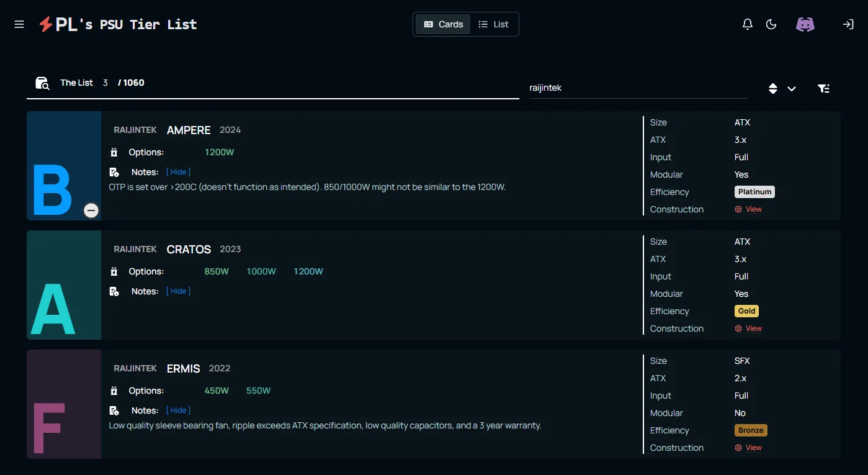Toggle dark mode moon icon
The width and height of the screenshot is (868, 475).
[771, 24]
